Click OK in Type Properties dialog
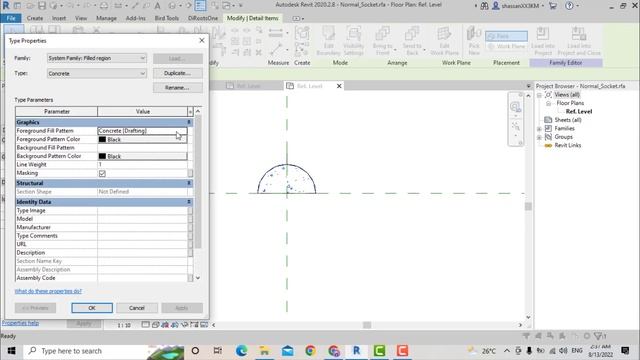The image size is (640, 360). click(x=92, y=308)
